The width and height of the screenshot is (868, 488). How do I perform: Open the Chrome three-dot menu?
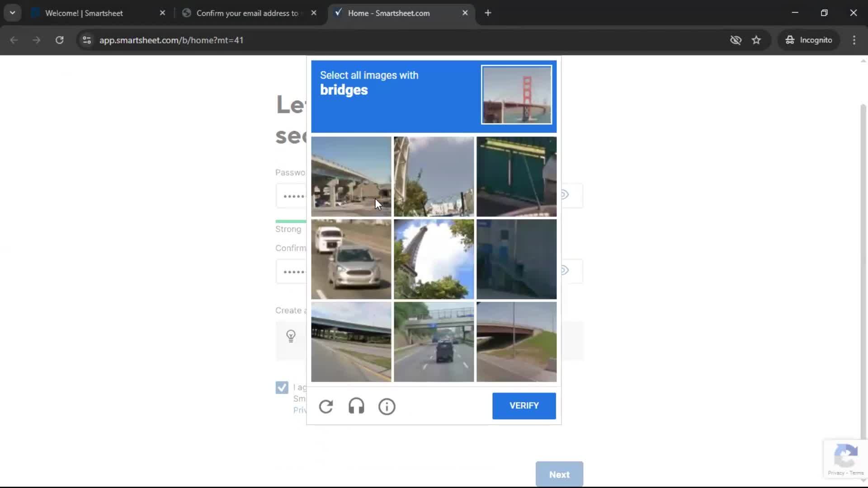pos(854,40)
